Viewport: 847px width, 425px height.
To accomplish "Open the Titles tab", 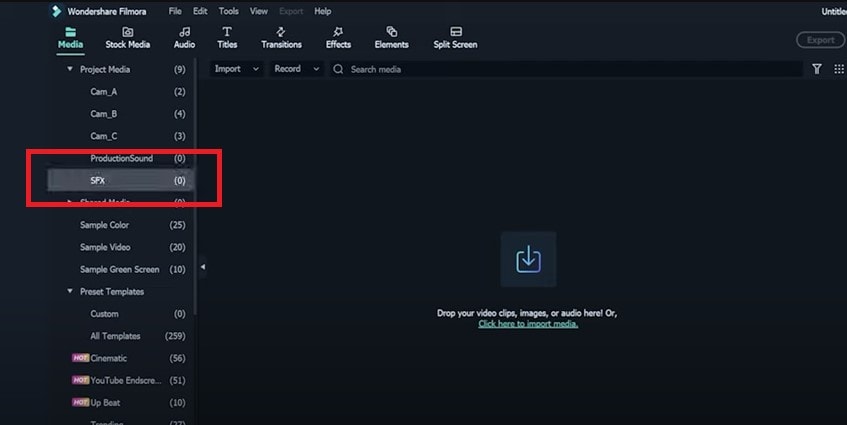I will tap(227, 38).
